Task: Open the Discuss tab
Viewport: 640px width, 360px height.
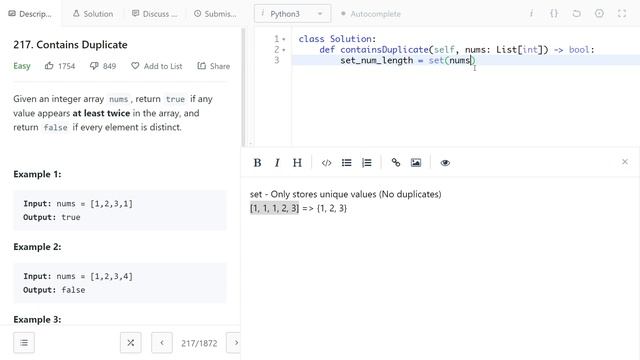Action: [155, 14]
